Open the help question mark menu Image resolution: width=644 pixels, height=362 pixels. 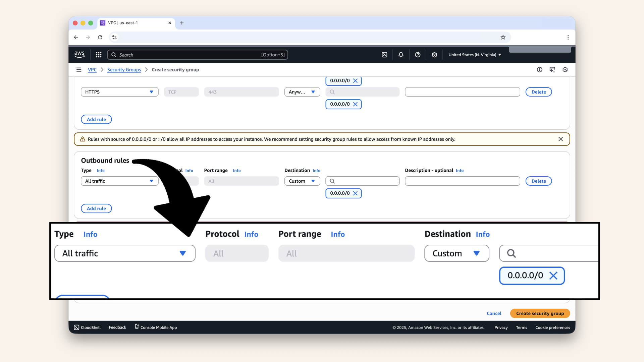tap(418, 55)
